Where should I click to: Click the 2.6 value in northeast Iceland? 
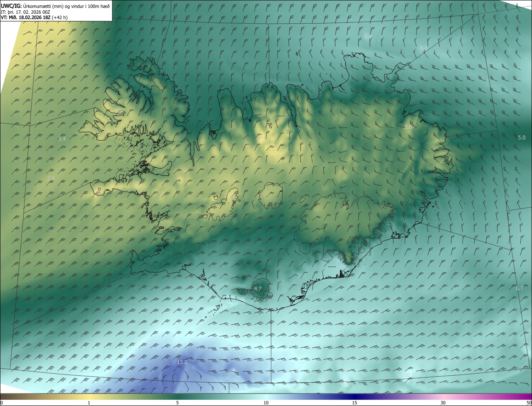click(x=408, y=127)
